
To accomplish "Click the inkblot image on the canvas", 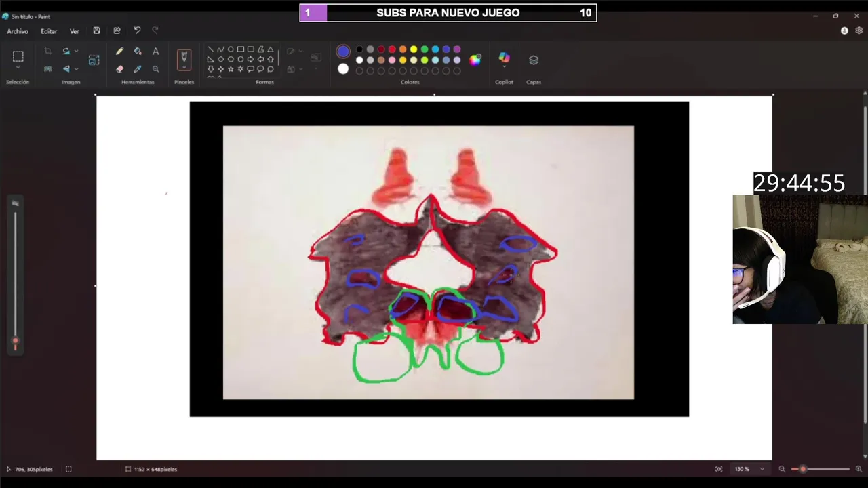I will tap(429, 262).
